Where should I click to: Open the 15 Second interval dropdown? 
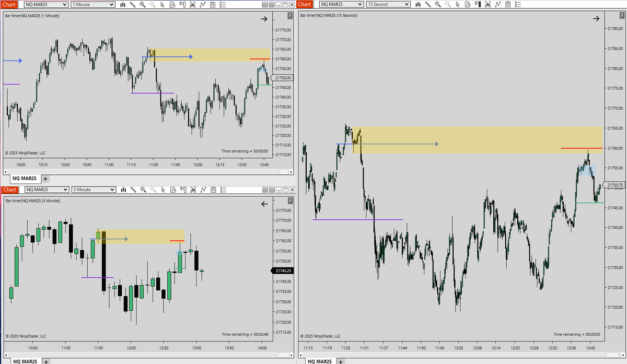[x=388, y=4]
